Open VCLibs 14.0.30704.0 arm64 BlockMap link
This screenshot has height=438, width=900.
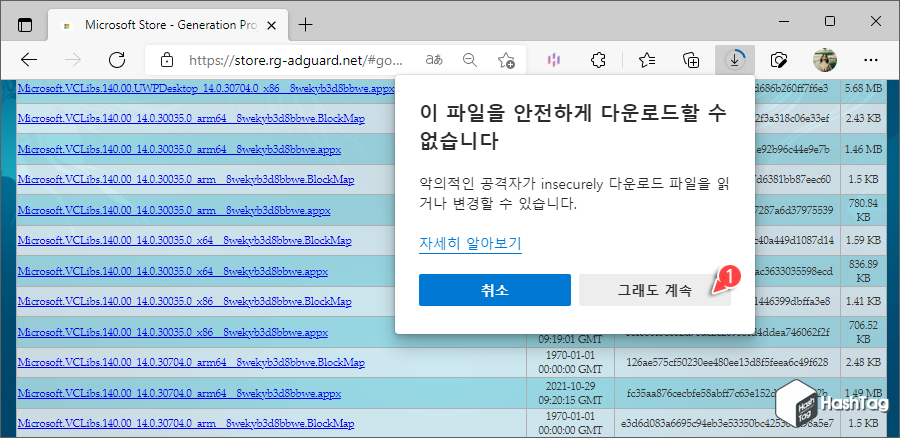[x=191, y=363]
